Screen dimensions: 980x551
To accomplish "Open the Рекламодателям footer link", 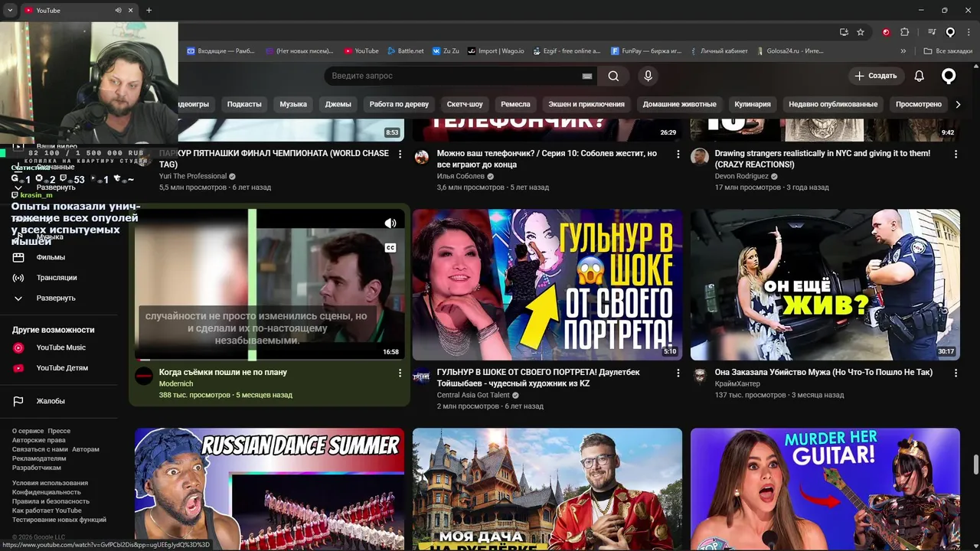I will tap(39, 458).
